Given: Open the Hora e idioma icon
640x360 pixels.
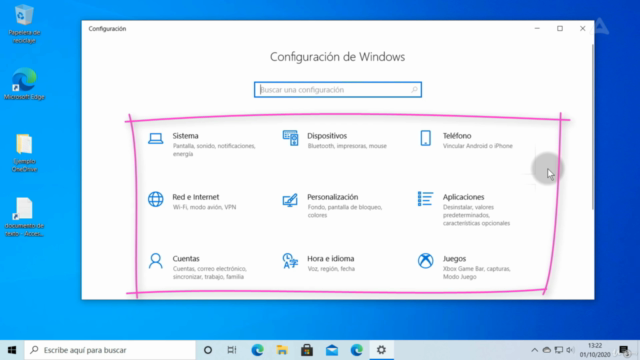Looking at the screenshot, I should click(x=290, y=261).
